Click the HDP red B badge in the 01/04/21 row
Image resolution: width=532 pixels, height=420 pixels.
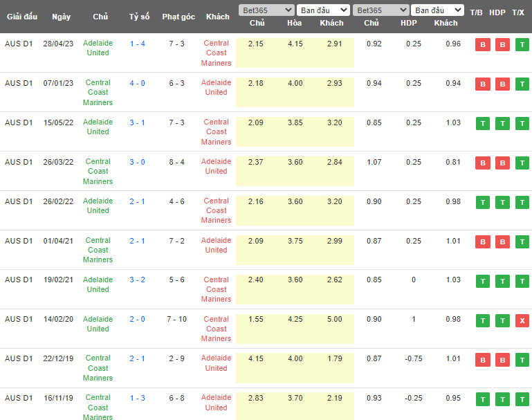coord(502,242)
